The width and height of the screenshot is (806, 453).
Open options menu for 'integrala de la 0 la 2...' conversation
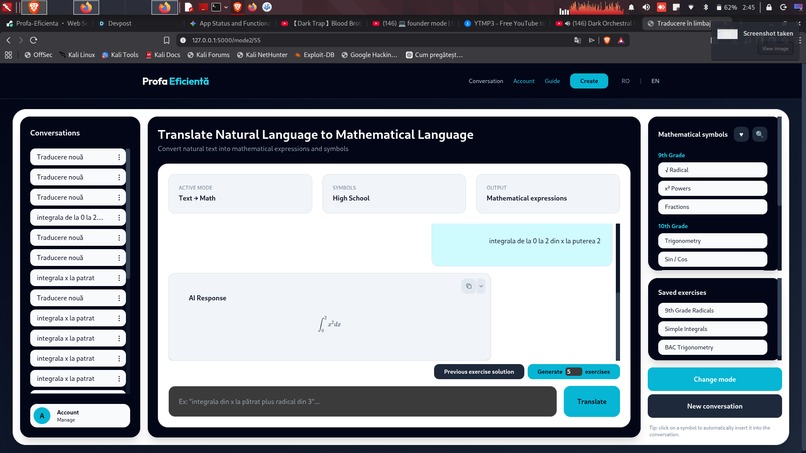pyautogui.click(x=119, y=218)
